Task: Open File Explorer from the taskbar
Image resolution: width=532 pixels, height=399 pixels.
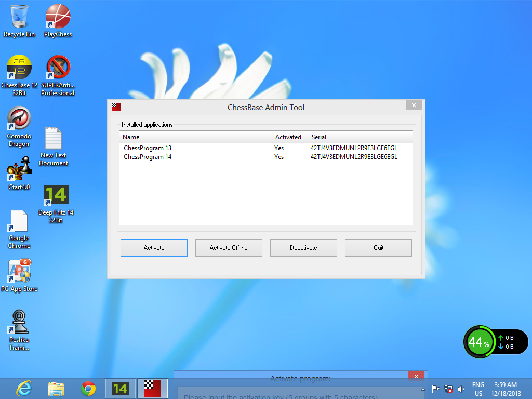Action: click(x=56, y=389)
